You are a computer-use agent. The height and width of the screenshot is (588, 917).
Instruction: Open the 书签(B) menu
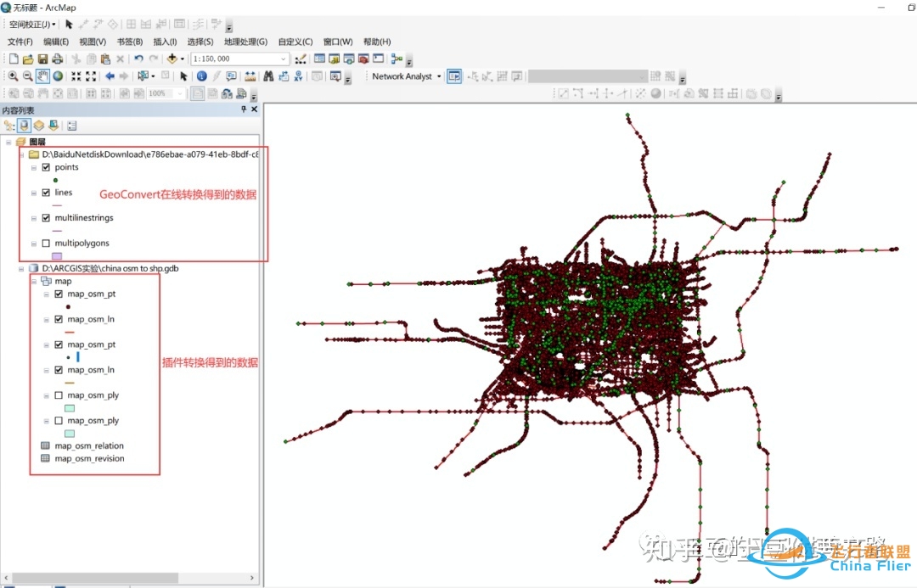(129, 42)
